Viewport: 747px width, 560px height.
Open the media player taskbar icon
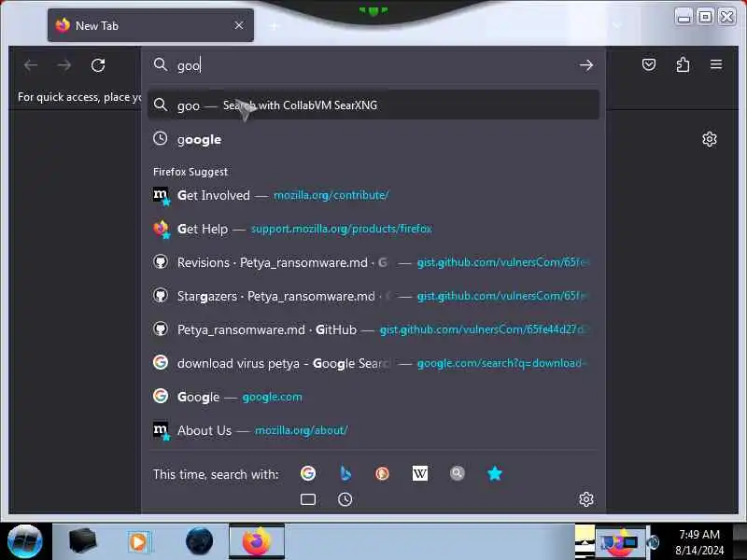(x=139, y=542)
